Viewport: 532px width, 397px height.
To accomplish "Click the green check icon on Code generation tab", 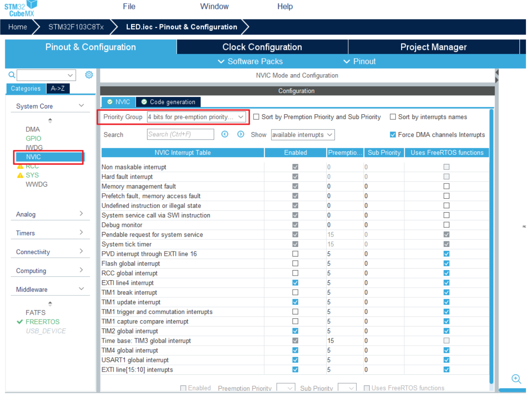I will coord(144,102).
